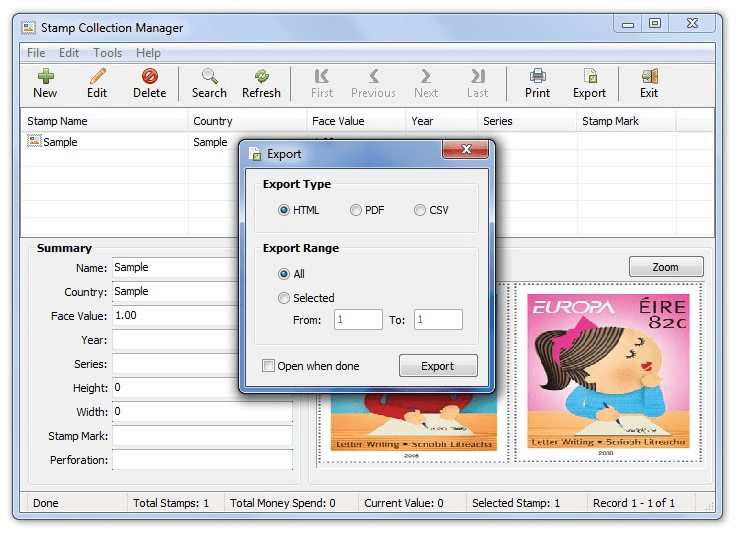Sort by Stamp Mark column header
This screenshot has height=534, width=736.
point(626,121)
